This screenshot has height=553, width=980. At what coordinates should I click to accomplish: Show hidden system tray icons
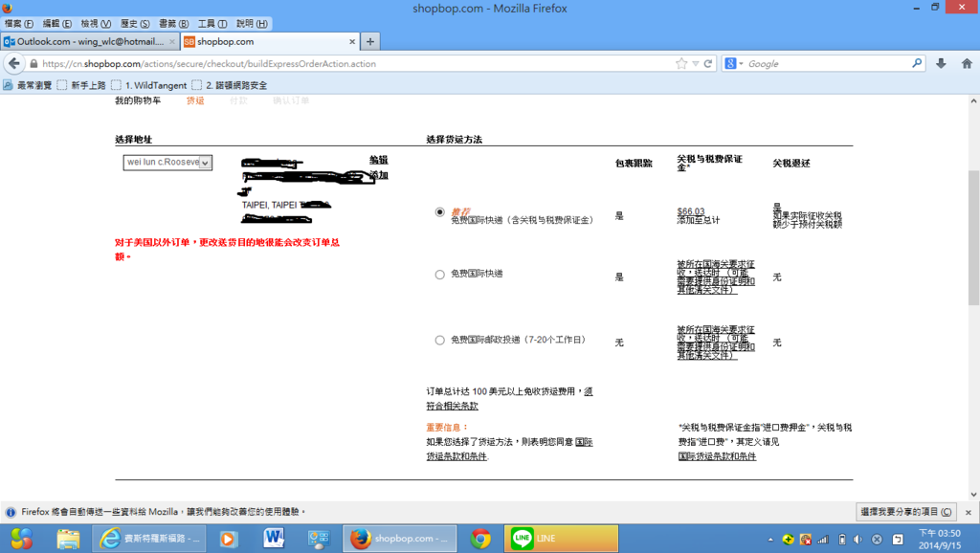pyautogui.click(x=770, y=540)
